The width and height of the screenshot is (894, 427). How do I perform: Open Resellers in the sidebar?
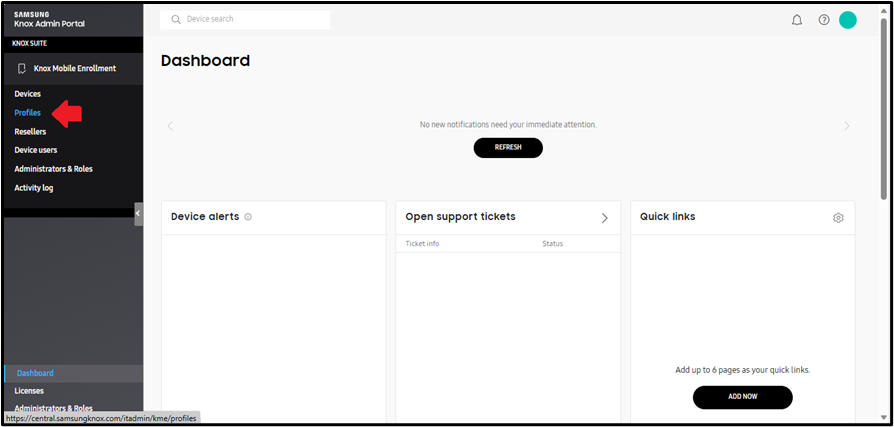coord(30,132)
